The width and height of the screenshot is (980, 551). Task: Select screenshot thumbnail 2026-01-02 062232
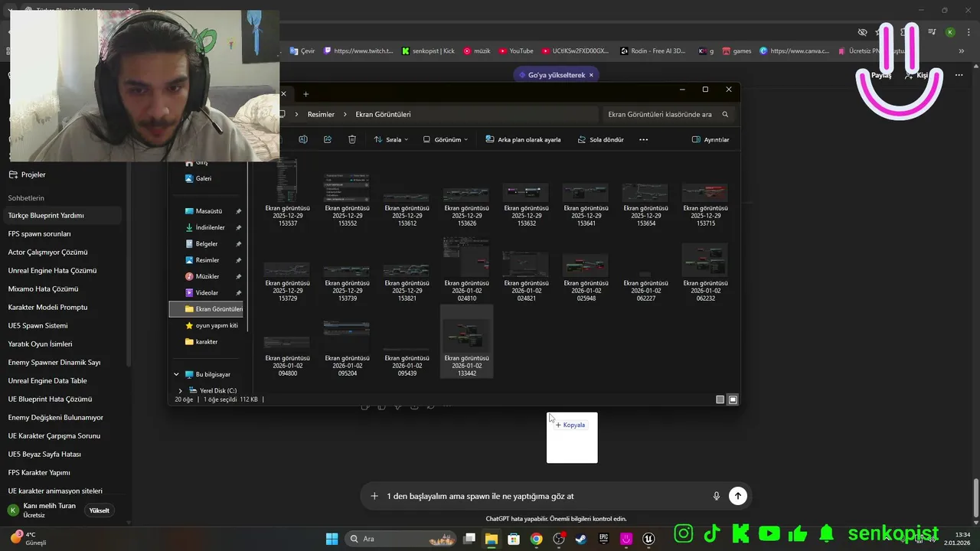pos(705,272)
